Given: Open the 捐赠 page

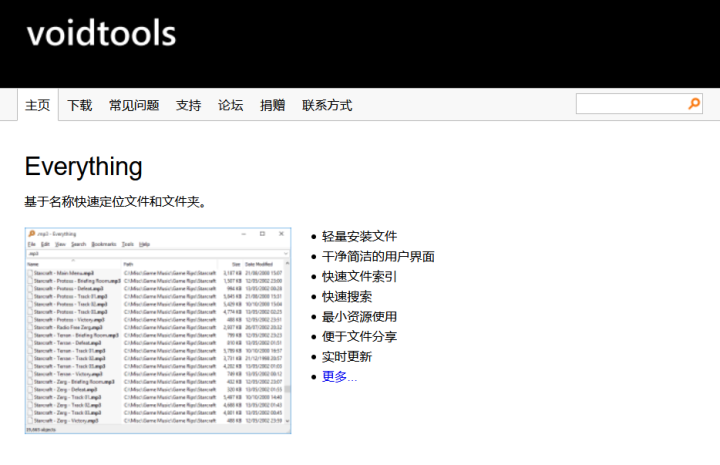Looking at the screenshot, I should pos(272,105).
